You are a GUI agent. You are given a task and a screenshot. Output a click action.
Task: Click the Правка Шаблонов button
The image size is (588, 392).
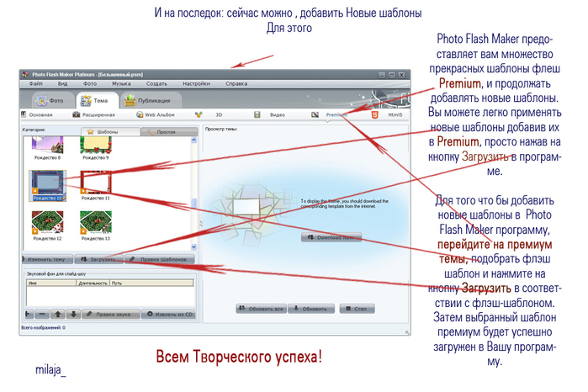point(160,259)
